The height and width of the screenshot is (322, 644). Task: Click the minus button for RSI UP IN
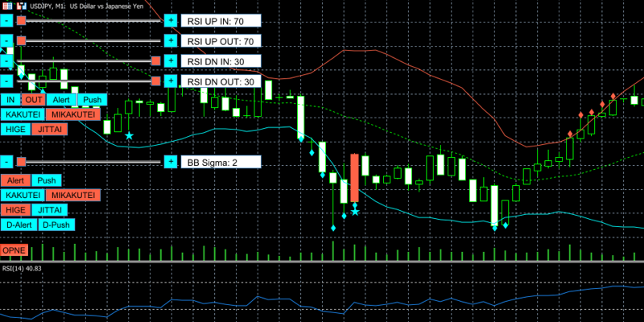click(7, 20)
